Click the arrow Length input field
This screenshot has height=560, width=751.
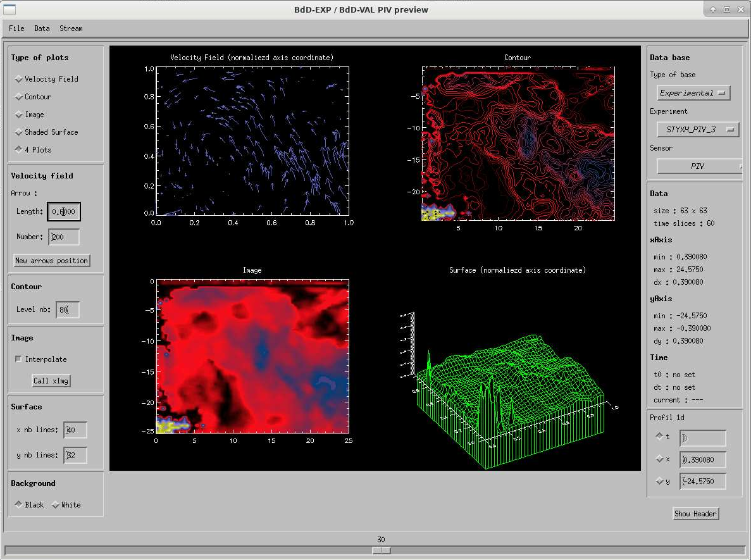click(64, 212)
